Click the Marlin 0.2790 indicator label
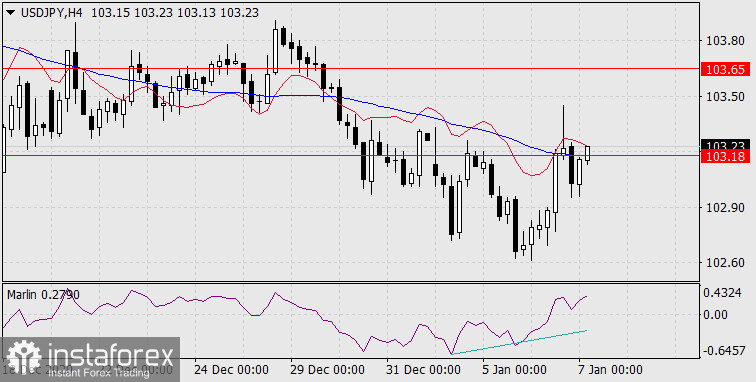The height and width of the screenshot is (382, 756). point(43,294)
